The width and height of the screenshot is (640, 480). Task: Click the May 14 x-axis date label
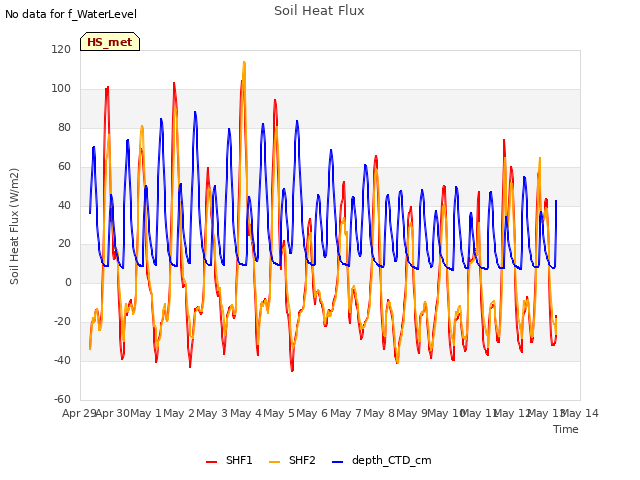(580, 413)
